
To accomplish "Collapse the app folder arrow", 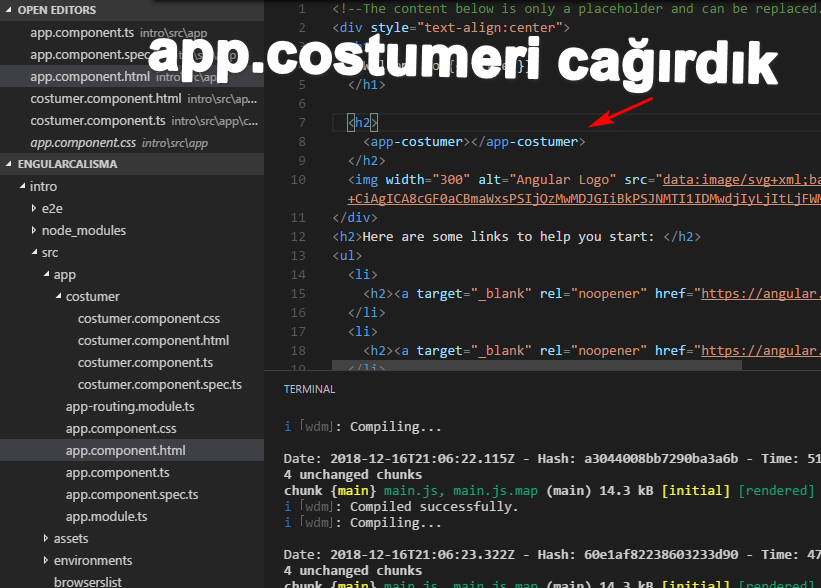I will click(x=46, y=274).
